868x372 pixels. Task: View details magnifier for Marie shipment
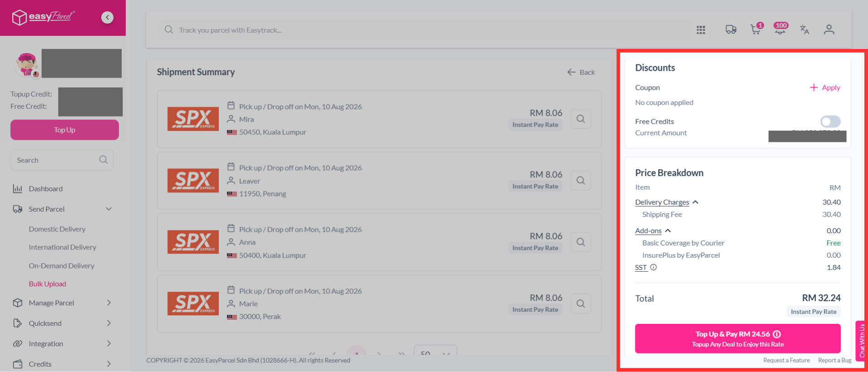pos(580,303)
